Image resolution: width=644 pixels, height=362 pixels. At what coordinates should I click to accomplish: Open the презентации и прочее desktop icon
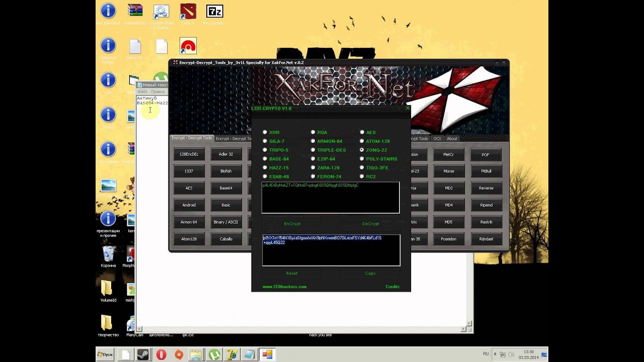108,224
